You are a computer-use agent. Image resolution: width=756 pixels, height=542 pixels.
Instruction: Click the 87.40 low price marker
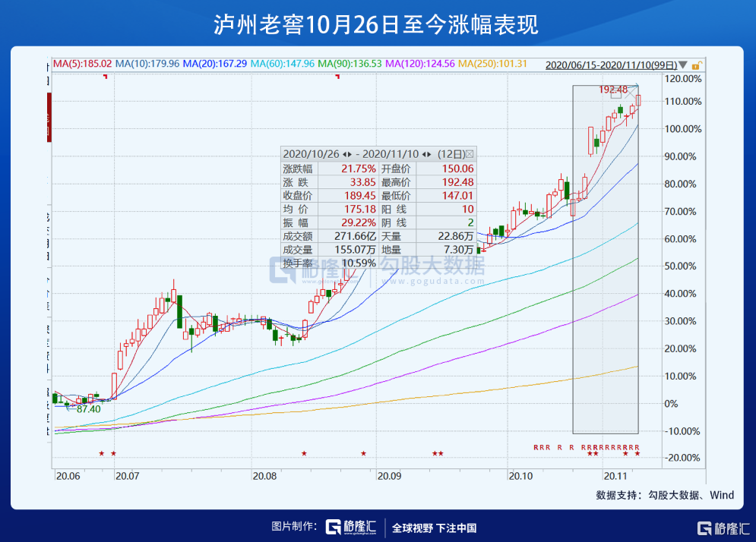click(84, 409)
